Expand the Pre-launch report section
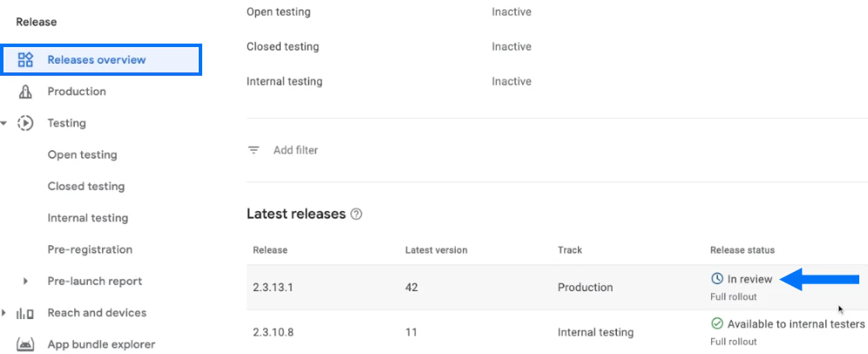Image resolution: width=868 pixels, height=354 pixels. coord(25,282)
